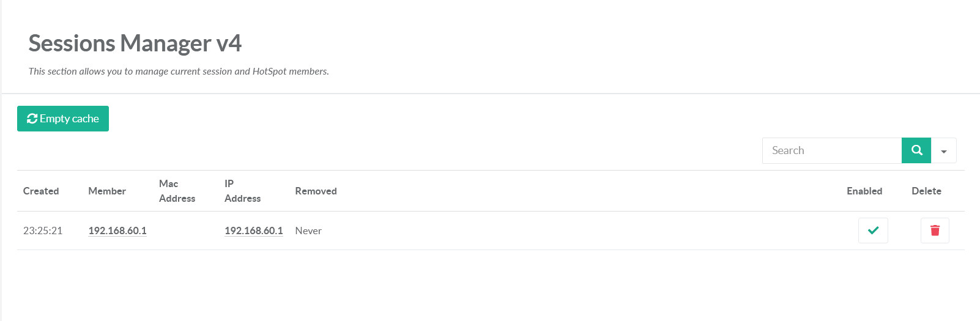Screen dimensions: 980x321
Task: Sort by the Removed column header
Action: [316, 191]
